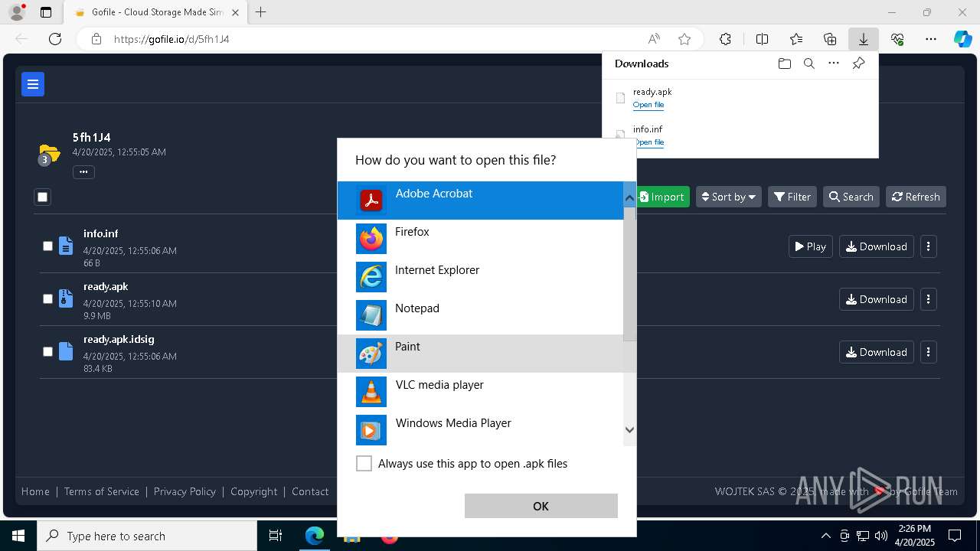Open the Copilot sidebar icon
This screenshot has height=551, width=980.
(963, 39)
